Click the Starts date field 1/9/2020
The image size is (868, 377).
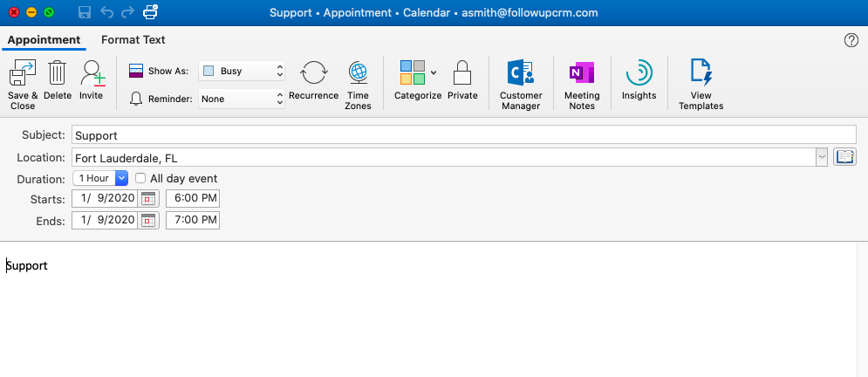(x=105, y=199)
